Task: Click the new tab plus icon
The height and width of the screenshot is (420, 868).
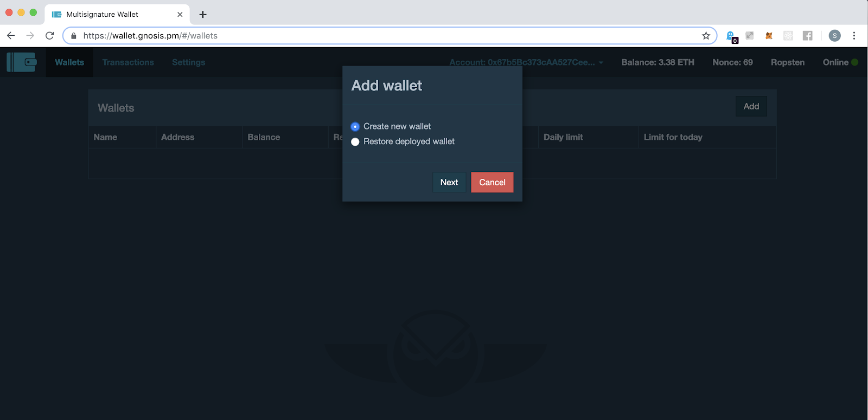Action: click(x=203, y=15)
